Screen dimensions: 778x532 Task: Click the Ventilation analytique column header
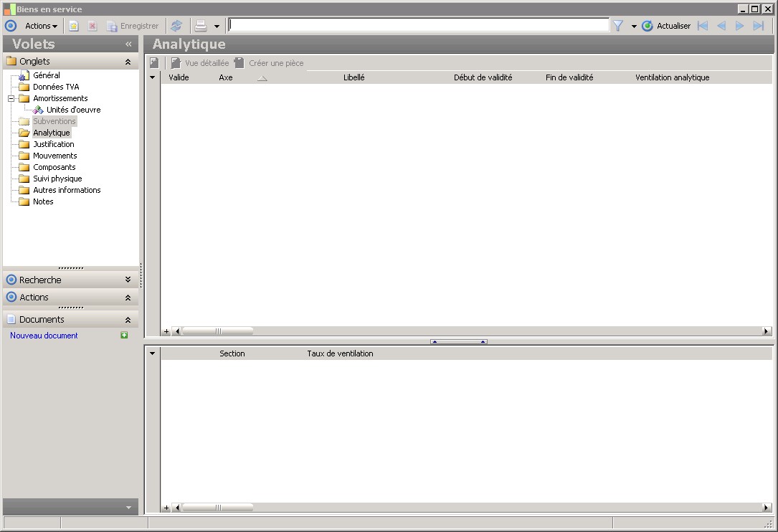672,77
